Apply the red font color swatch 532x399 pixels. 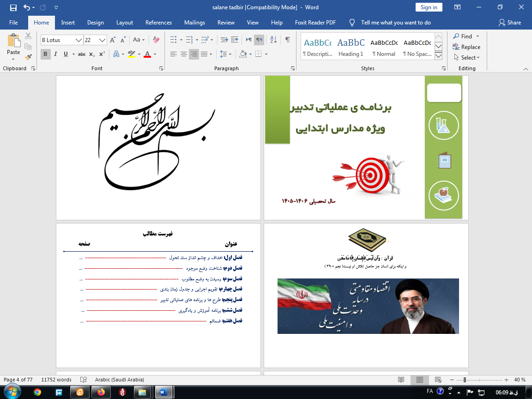147,54
